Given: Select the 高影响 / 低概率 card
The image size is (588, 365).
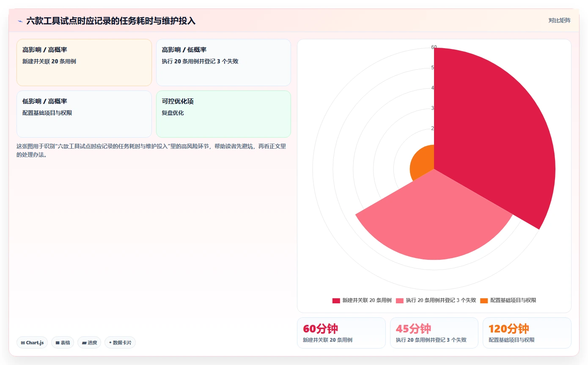Looking at the screenshot, I should (223, 63).
